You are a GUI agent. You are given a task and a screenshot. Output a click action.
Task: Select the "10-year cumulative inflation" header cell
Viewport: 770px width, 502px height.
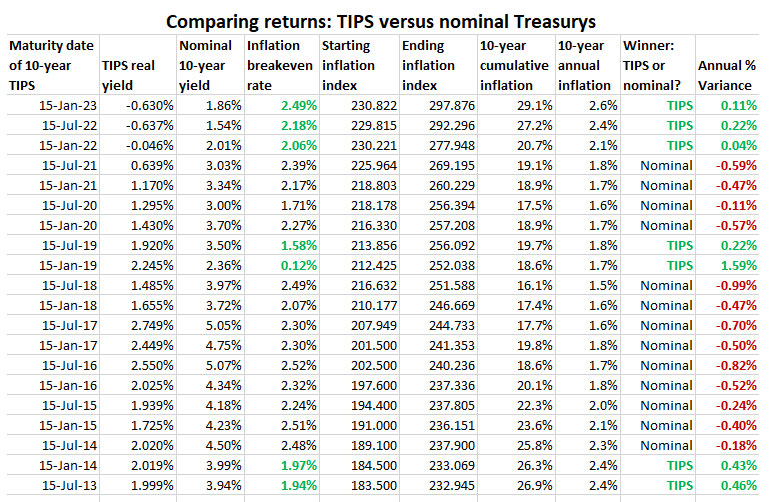(x=514, y=66)
